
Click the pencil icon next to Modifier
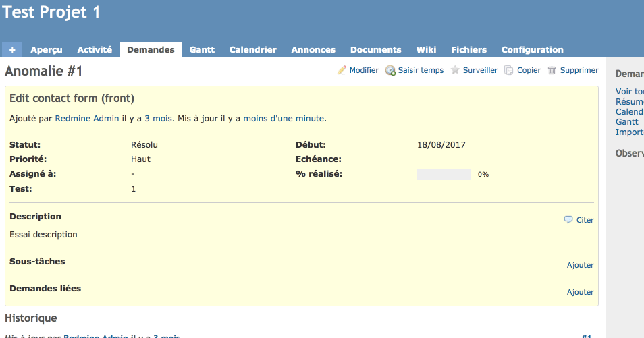[x=342, y=70]
